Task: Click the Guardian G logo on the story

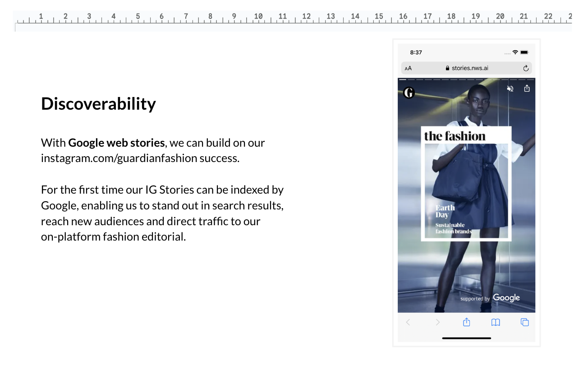Action: tap(409, 93)
